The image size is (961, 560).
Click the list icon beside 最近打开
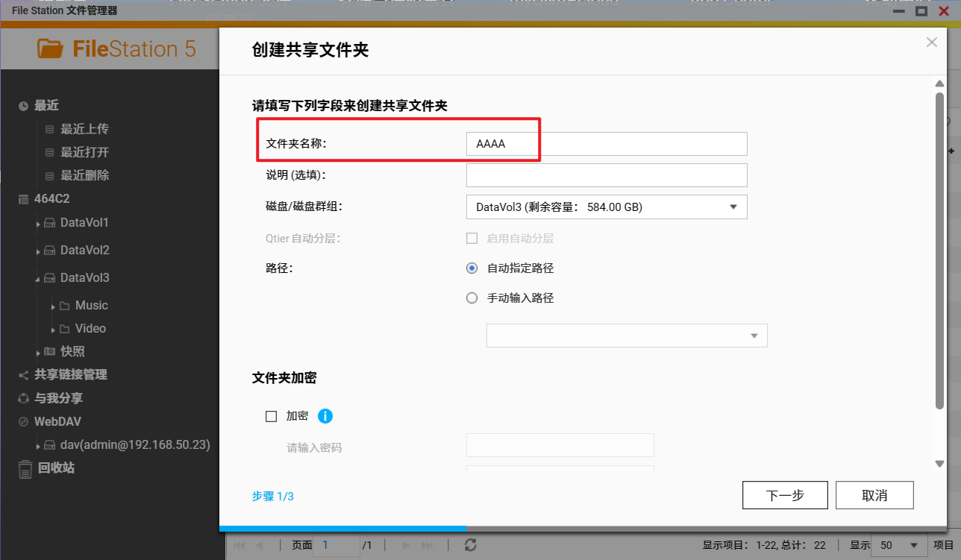tap(50, 152)
